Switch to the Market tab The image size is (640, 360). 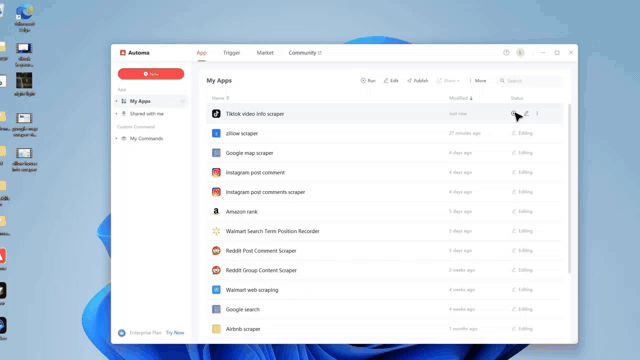tap(265, 53)
